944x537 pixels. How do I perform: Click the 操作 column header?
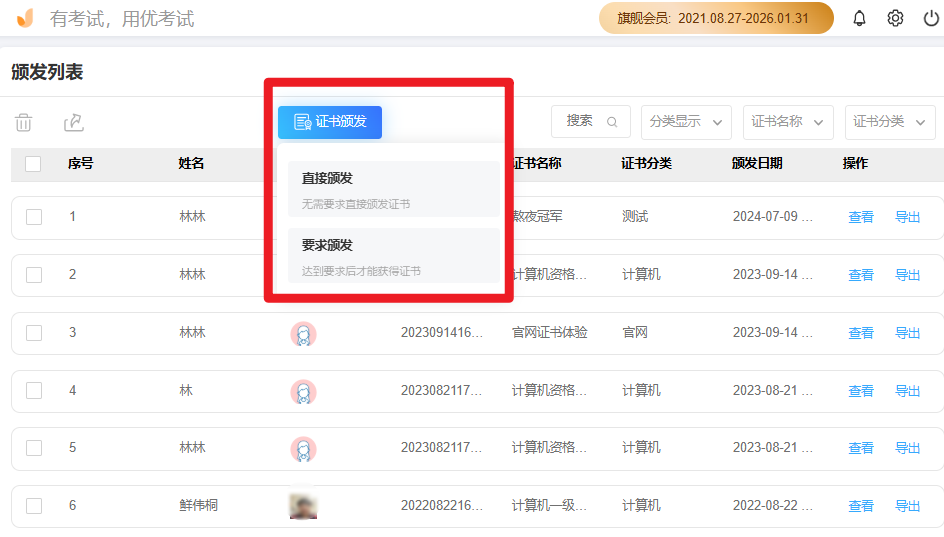pos(856,164)
